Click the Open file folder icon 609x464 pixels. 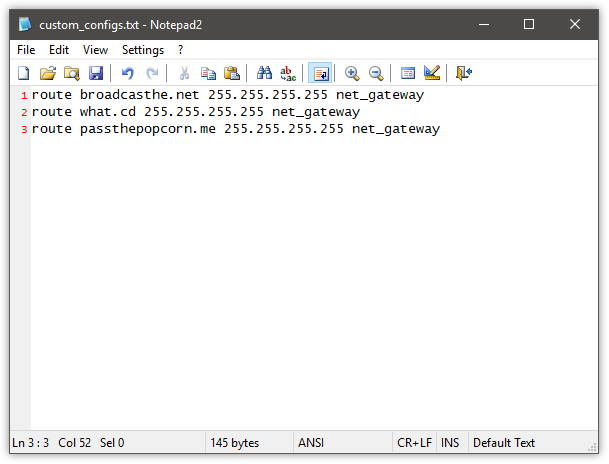click(x=47, y=73)
